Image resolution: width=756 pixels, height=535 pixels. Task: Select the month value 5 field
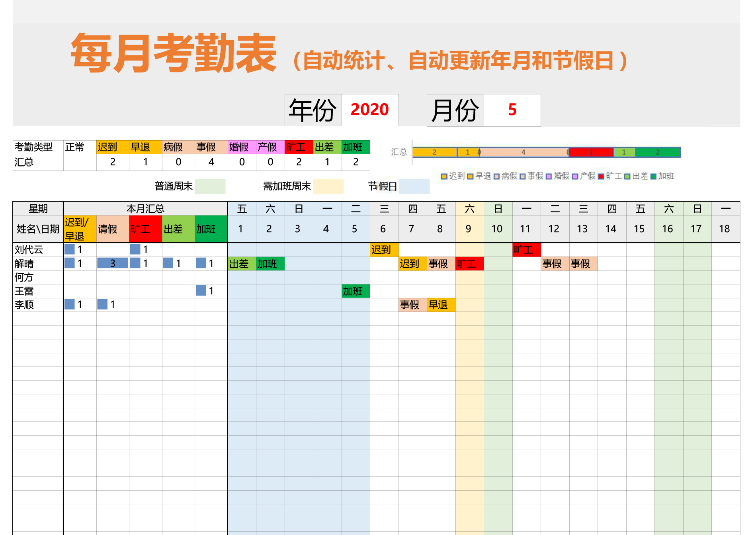click(512, 110)
